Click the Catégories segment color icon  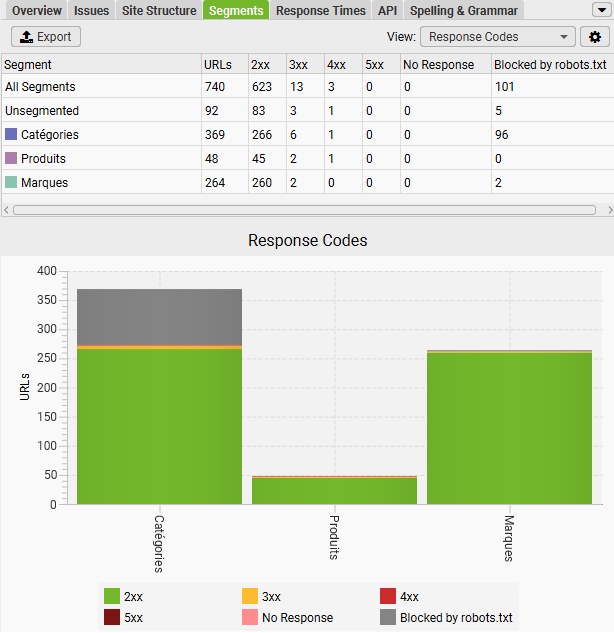coord(11,134)
